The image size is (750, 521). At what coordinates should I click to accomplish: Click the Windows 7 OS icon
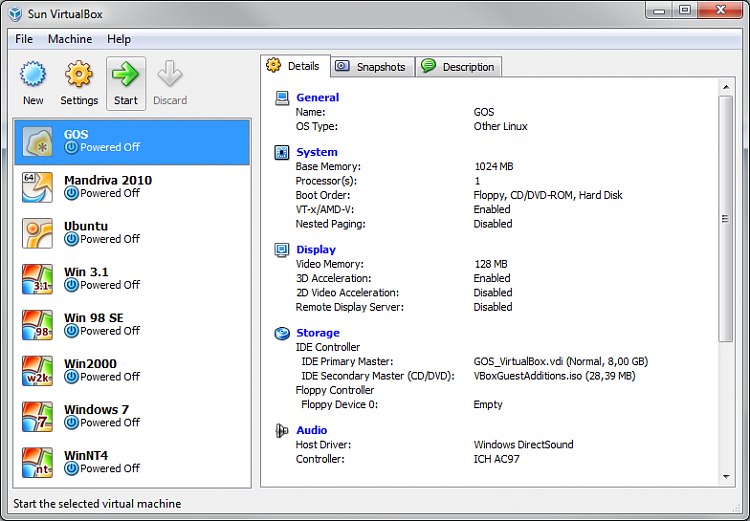pyautogui.click(x=37, y=417)
